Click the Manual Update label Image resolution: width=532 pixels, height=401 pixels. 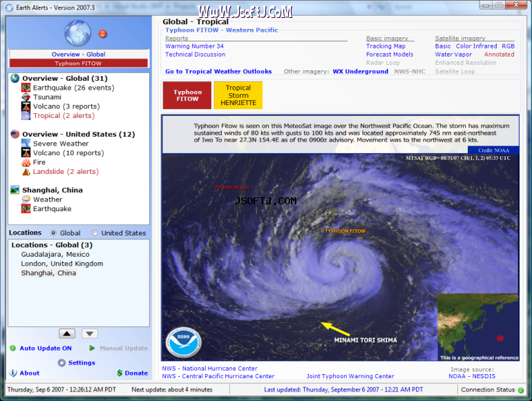(x=124, y=348)
